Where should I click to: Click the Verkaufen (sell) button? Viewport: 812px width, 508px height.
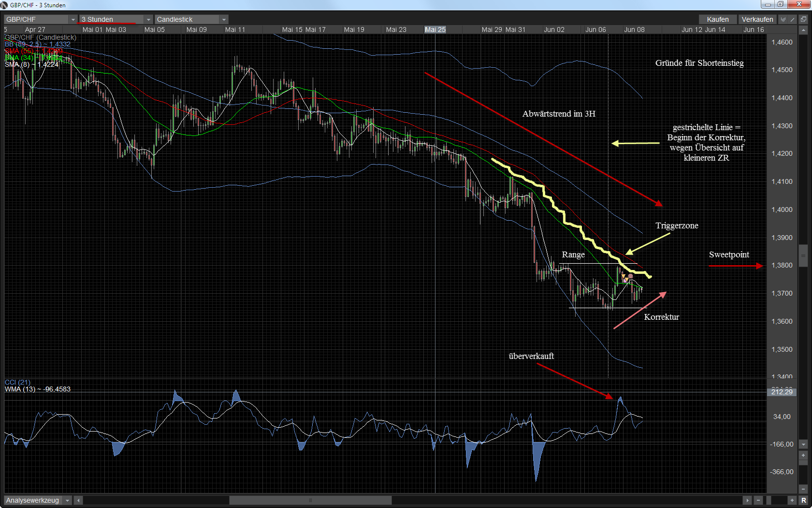click(757, 19)
